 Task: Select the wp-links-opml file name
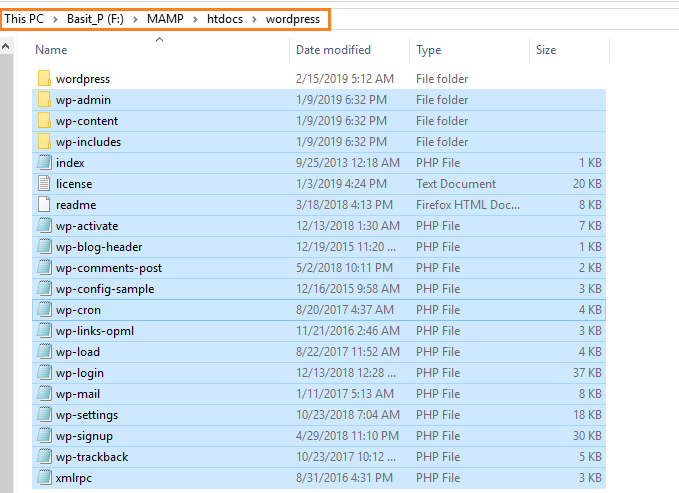(x=95, y=331)
